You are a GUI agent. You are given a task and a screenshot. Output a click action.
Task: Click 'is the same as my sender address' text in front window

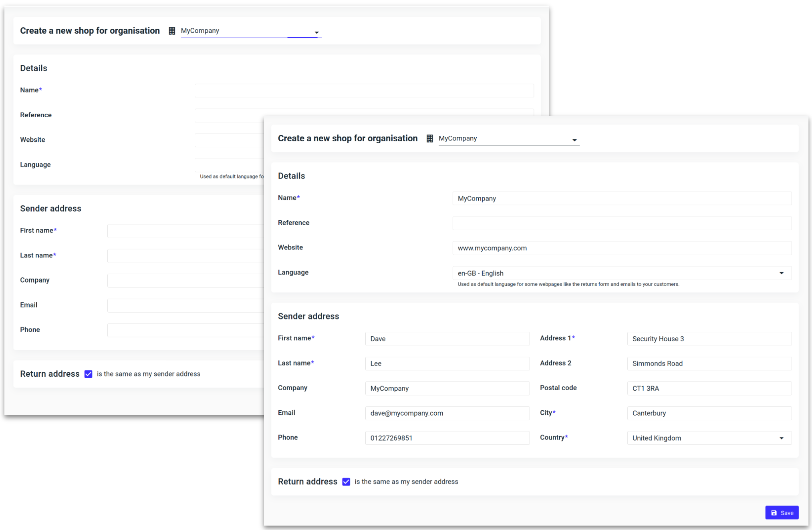406,482
